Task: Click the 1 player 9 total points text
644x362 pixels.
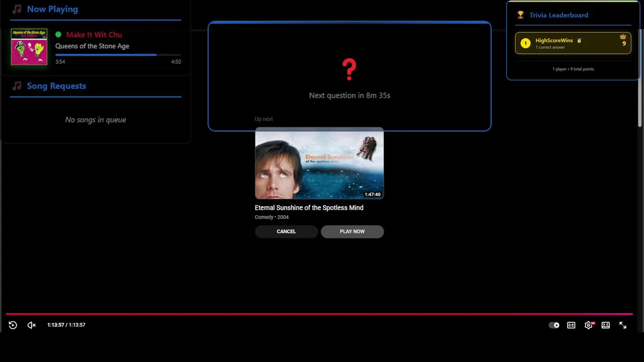Action: 573,69
